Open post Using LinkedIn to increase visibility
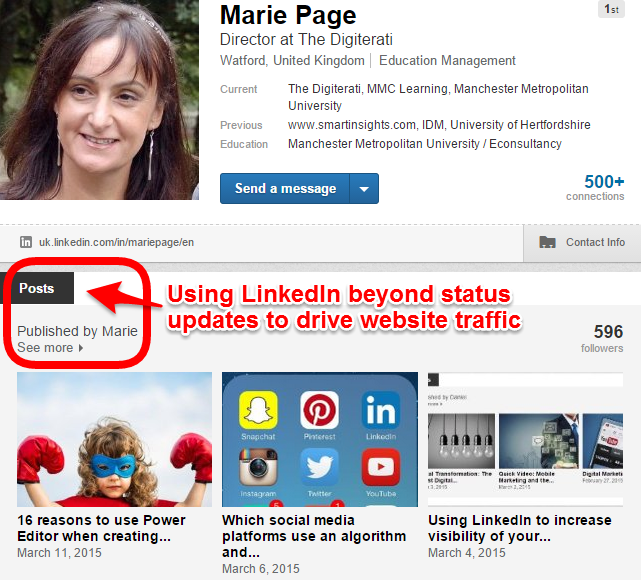Screen dimensions: 641x580 coord(520,528)
